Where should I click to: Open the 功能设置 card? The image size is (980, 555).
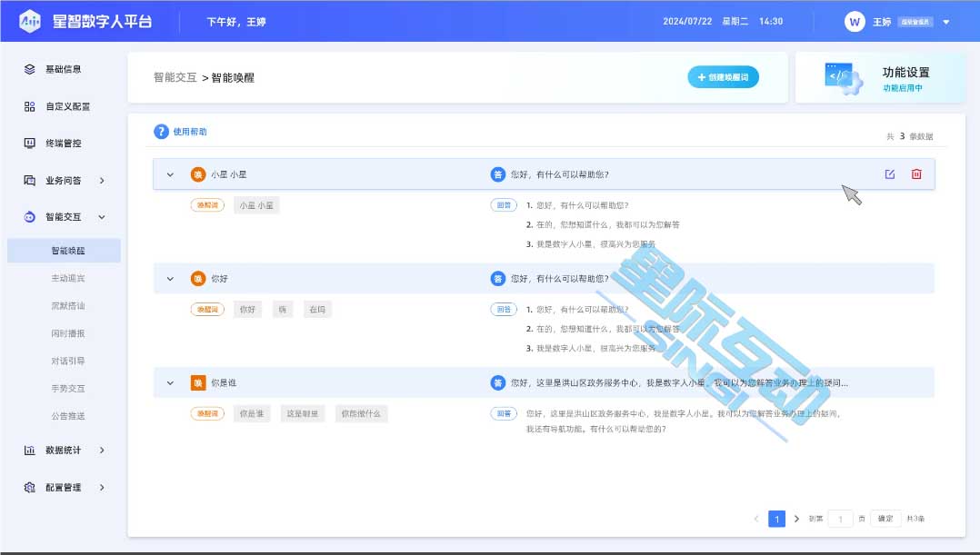pos(880,78)
